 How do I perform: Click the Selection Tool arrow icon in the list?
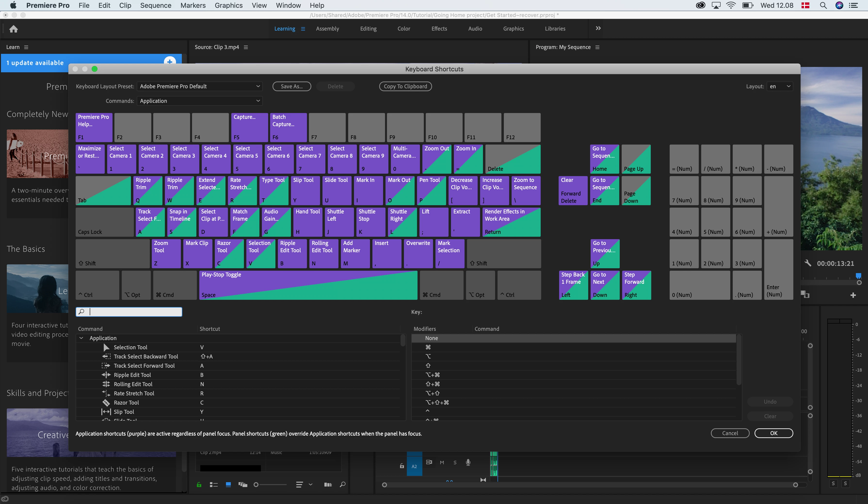106,347
